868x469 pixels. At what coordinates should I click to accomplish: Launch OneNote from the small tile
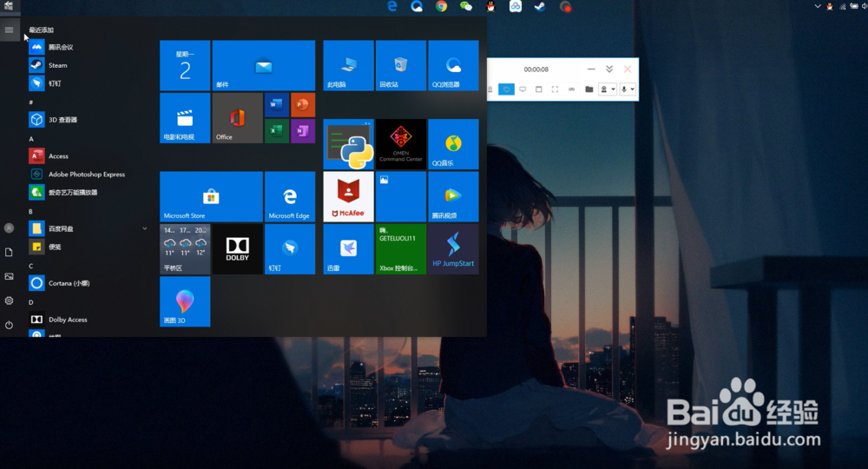click(303, 131)
